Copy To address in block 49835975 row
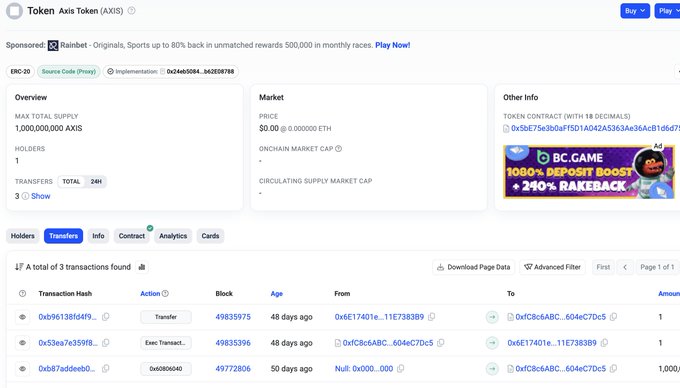The height and width of the screenshot is (388, 680). (613, 317)
